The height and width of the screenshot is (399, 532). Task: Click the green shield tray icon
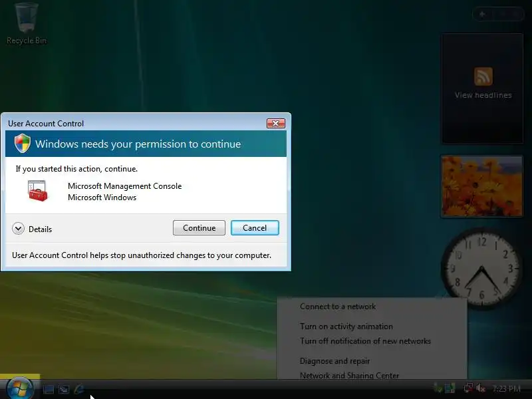click(x=438, y=388)
